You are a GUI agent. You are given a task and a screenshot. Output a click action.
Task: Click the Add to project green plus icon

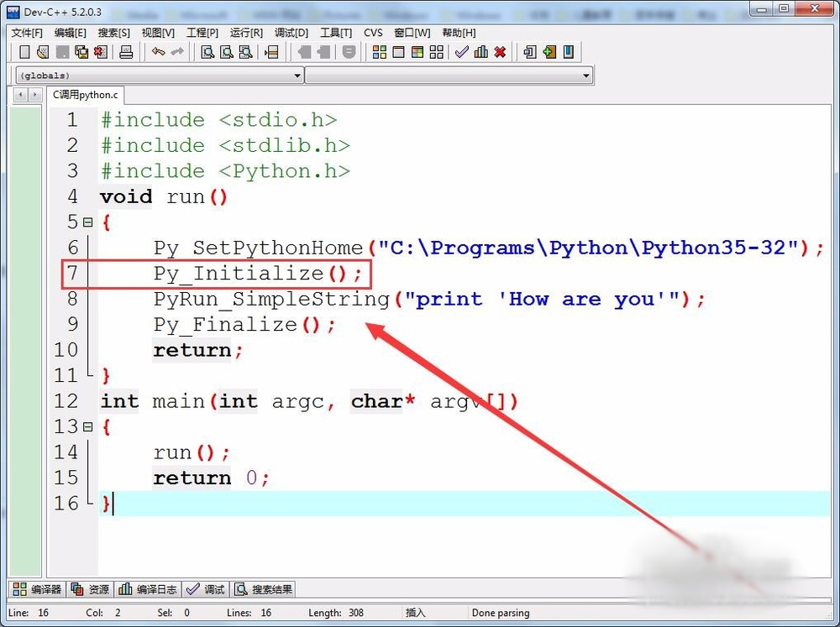coord(549,52)
